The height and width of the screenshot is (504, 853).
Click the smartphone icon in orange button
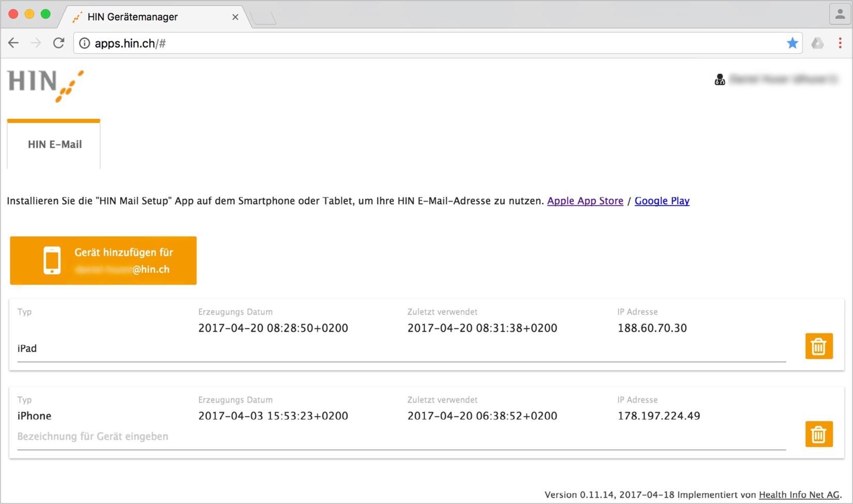click(x=52, y=260)
